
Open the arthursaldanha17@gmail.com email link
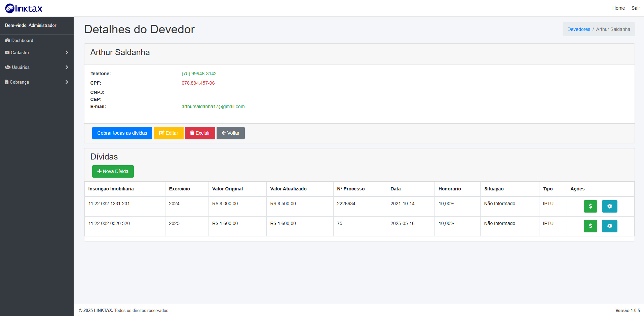click(213, 106)
